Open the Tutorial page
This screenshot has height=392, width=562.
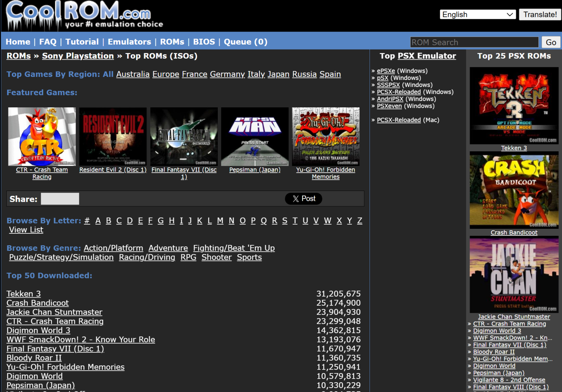click(82, 42)
